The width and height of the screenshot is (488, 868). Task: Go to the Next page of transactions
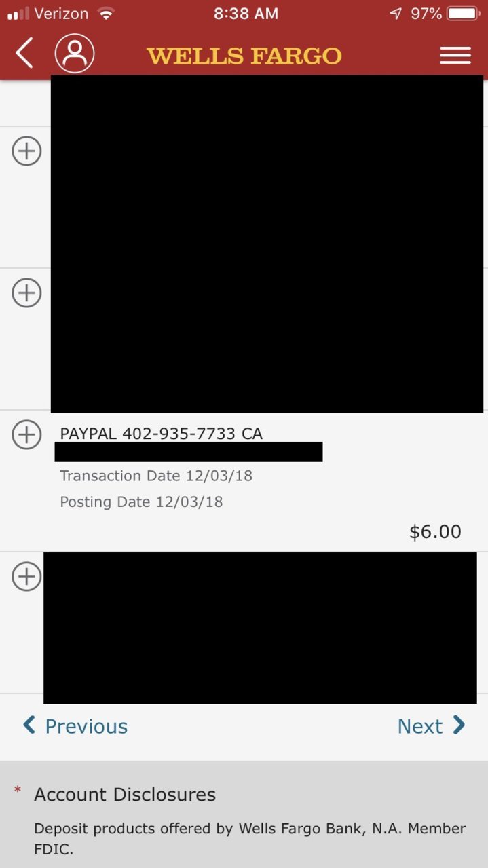(x=432, y=726)
